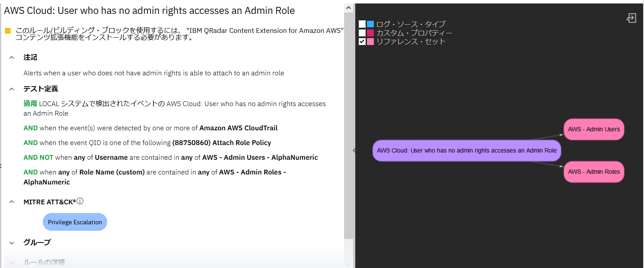644x268 pixels.
Task: Select the AWS - Admin Roles graph node
Action: tap(594, 172)
